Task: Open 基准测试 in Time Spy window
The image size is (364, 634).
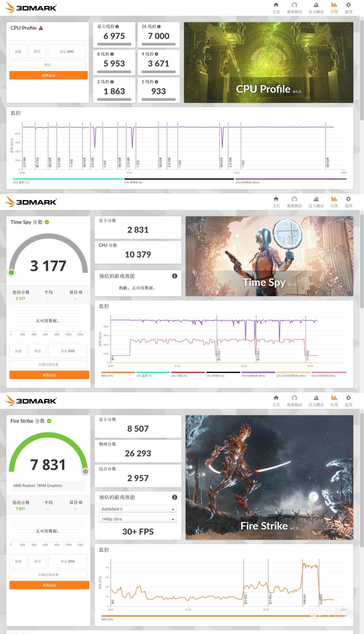Action: pos(294,202)
